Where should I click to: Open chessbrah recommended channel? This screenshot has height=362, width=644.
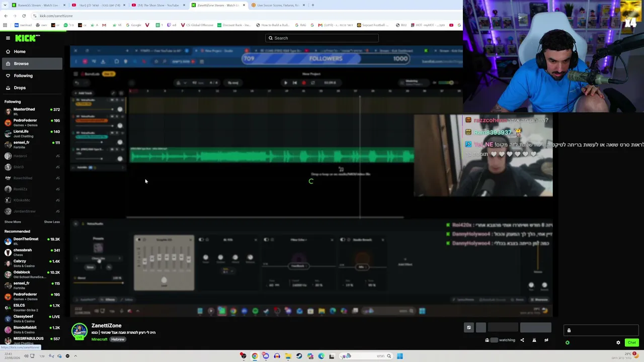click(x=32, y=252)
